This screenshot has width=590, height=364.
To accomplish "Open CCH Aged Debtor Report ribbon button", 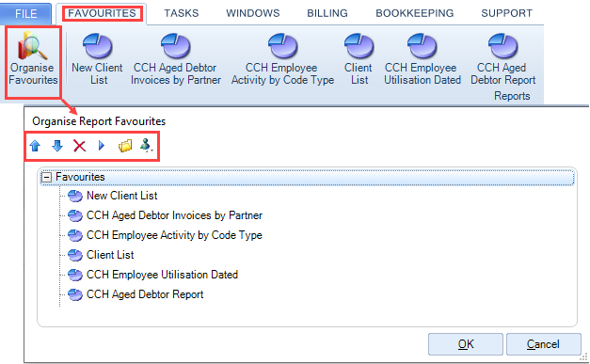I will point(502,59).
